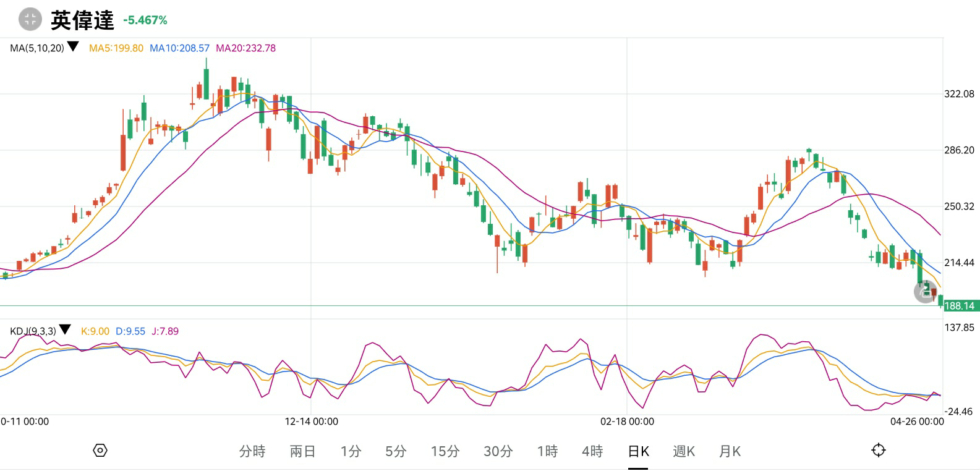Activate the crosshair cursor icon
Image resolution: width=980 pixels, height=471 pixels.
tap(879, 451)
